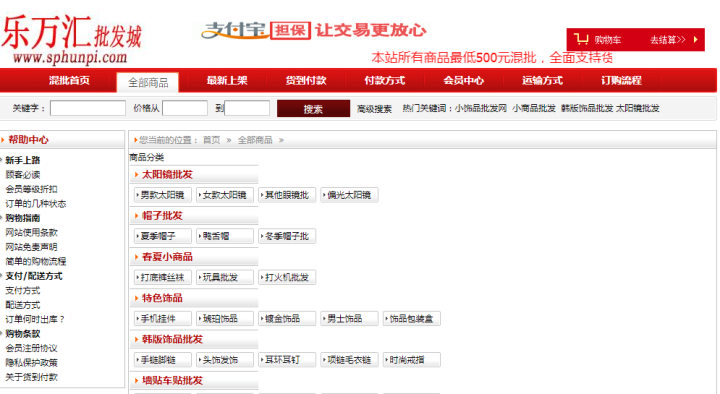Select 其他眼镜批 subcategory button
Image resolution: width=720 pixels, height=394 pixels.
point(287,195)
